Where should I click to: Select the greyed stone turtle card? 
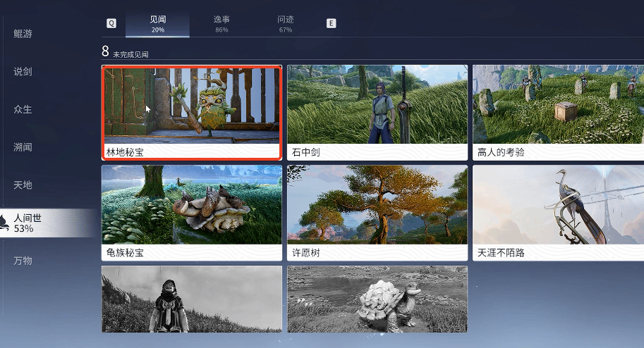pyautogui.click(x=377, y=299)
